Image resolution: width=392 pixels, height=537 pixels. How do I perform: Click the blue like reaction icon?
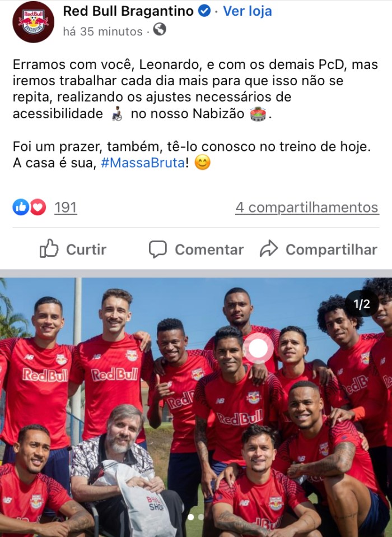21,207
